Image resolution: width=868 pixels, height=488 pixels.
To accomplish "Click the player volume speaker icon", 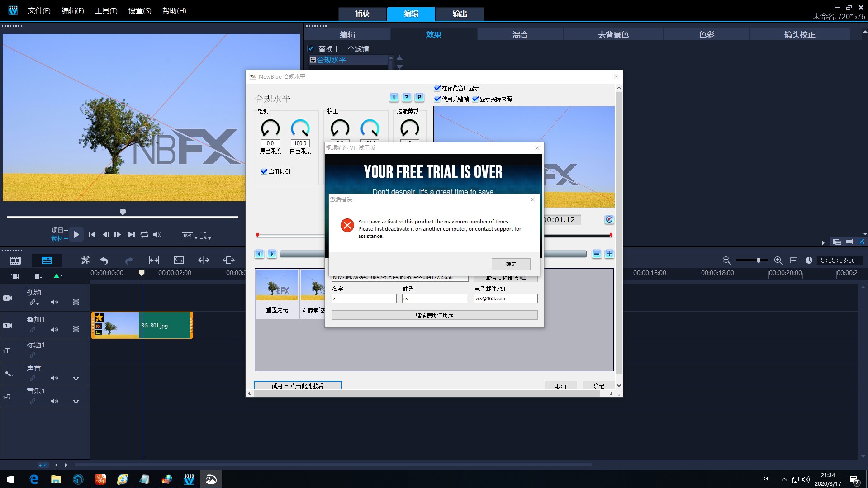I will 157,234.
